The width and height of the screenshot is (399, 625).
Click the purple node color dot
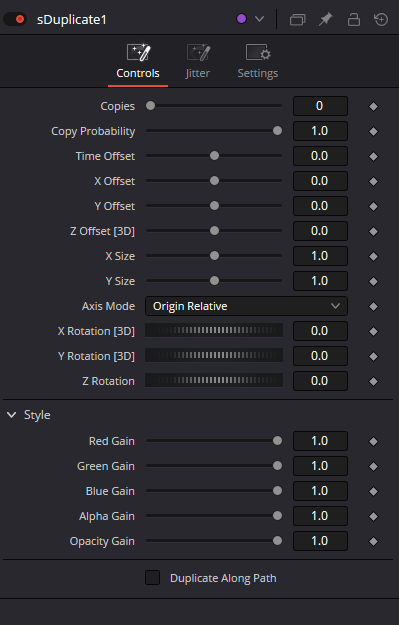pos(241,19)
